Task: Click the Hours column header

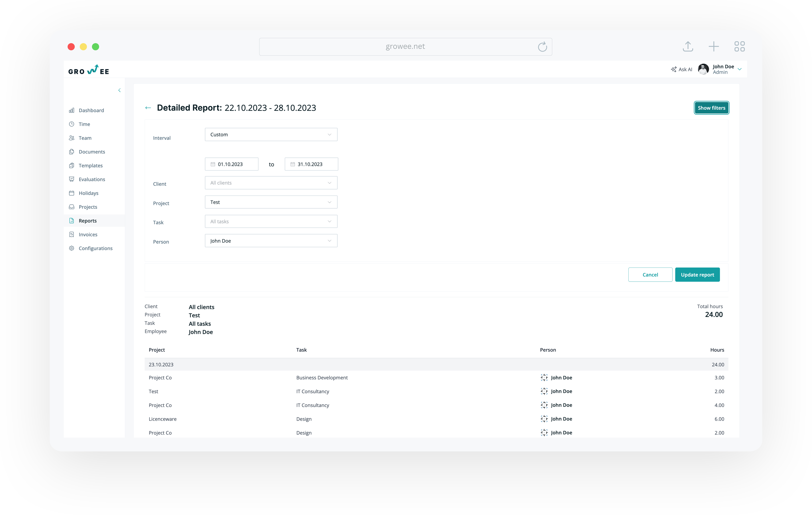Action: [x=717, y=350]
